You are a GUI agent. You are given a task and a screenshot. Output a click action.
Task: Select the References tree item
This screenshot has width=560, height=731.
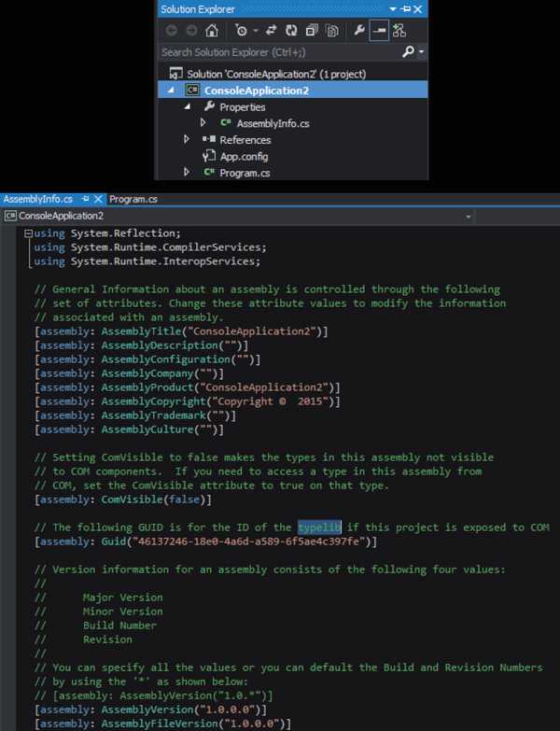tap(245, 140)
